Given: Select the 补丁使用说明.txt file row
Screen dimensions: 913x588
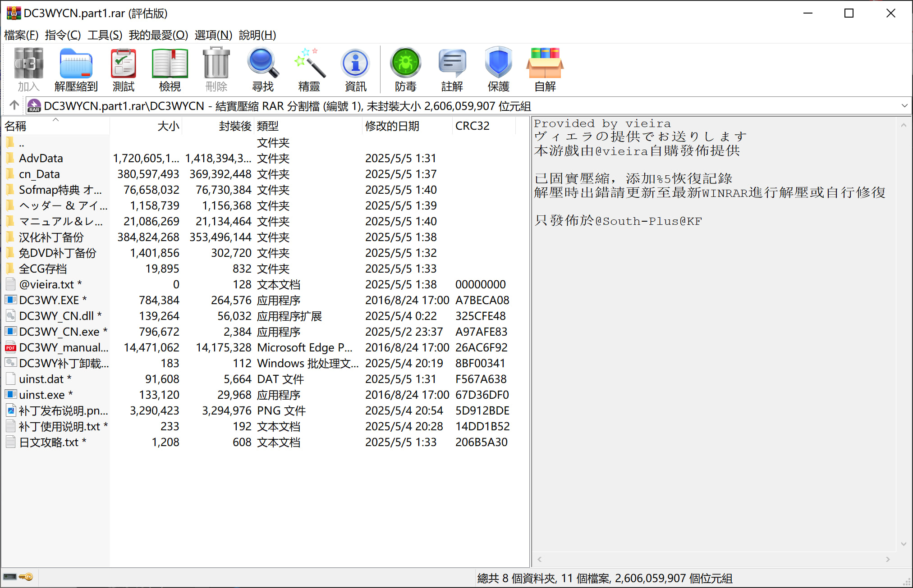Looking at the screenshot, I should tap(259, 426).
